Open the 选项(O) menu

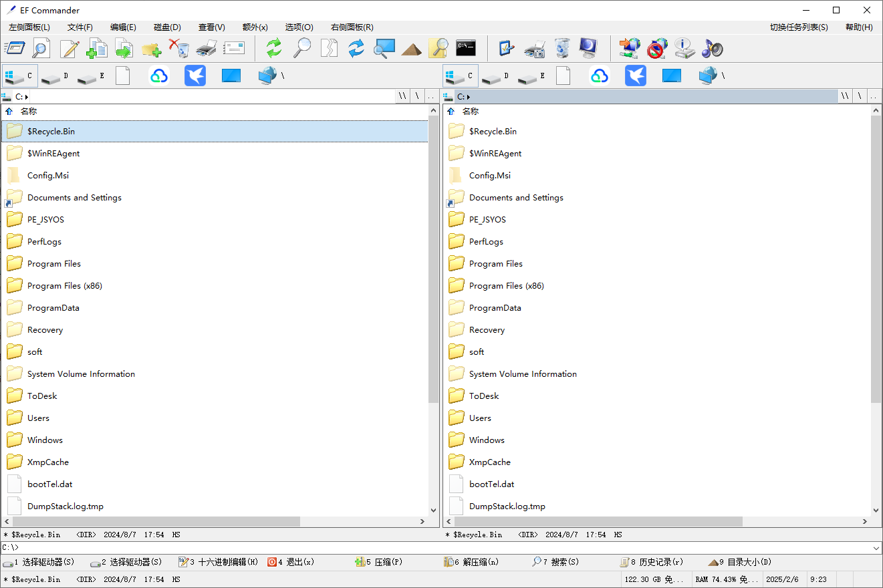coord(299,27)
